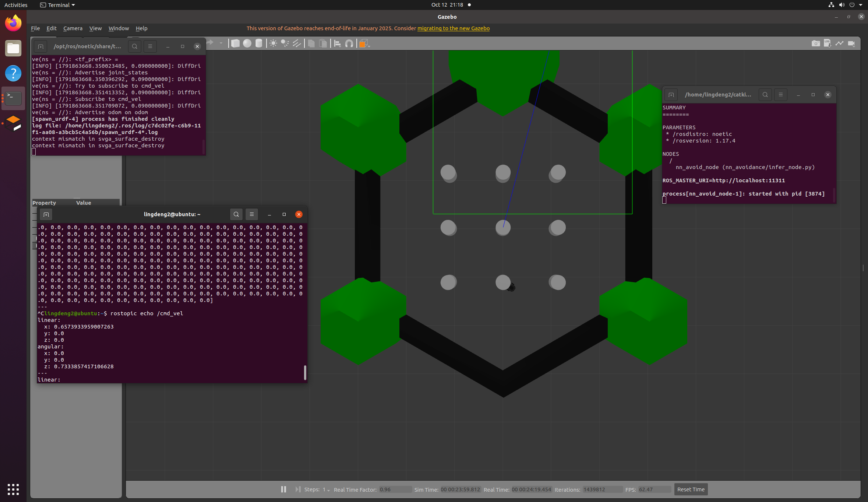Image resolution: width=868 pixels, height=502 pixels.
Task: Pause the Gazebo simulation
Action: pyautogui.click(x=283, y=489)
